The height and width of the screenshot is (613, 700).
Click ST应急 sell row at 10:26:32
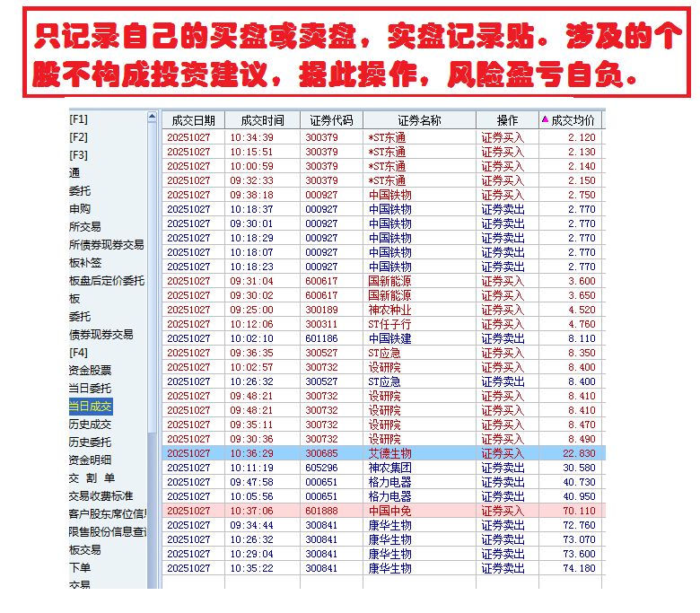coord(384,381)
